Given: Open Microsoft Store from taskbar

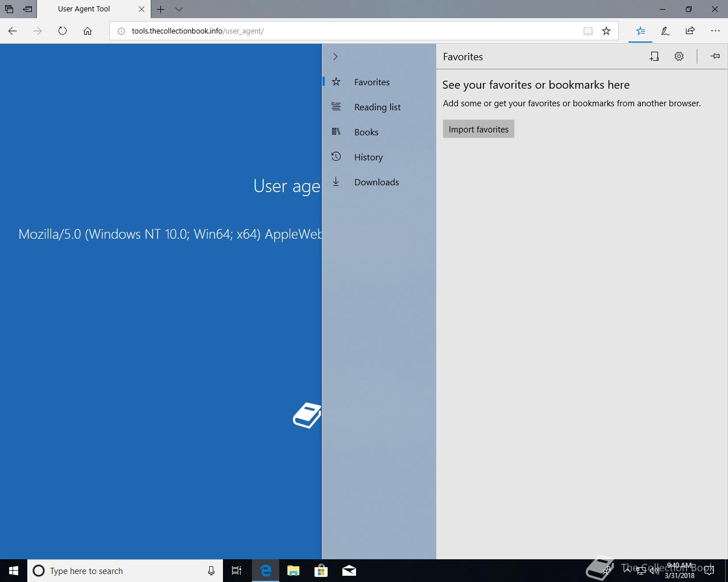Looking at the screenshot, I should [x=321, y=571].
